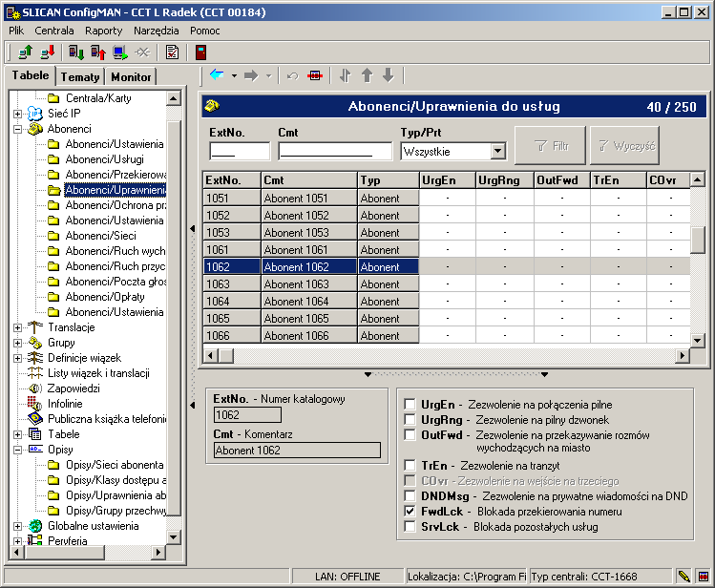Expand the Definicje wiązek node
The width and height of the screenshot is (715, 588).
pos(18,358)
